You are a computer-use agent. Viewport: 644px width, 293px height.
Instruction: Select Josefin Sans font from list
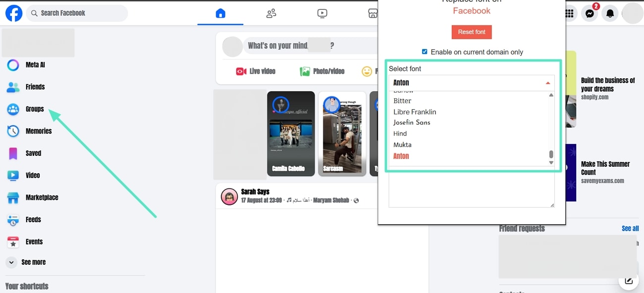[412, 123]
